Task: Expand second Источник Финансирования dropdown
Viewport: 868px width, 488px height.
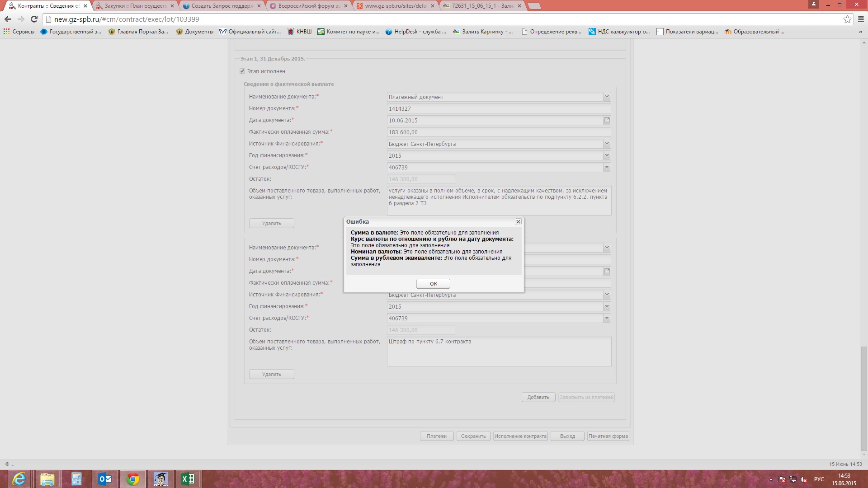Action: coord(607,295)
